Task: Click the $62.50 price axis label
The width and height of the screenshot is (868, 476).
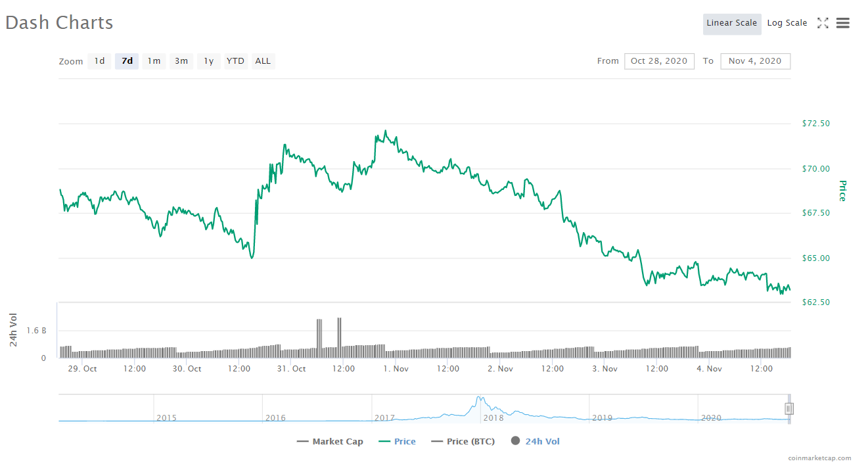Action: click(816, 302)
